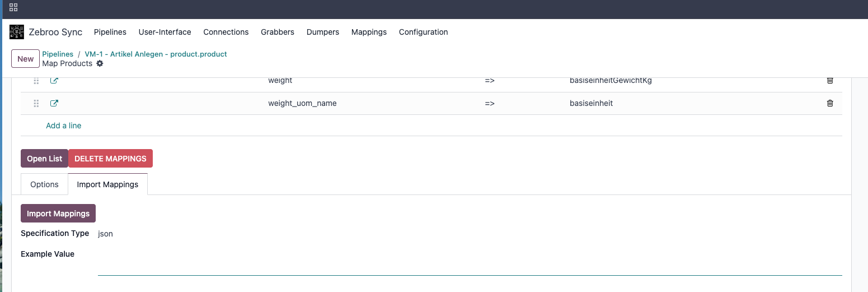Open VM-1 - Artikel Anlegen breadcrumb link
868x292 pixels.
pos(156,54)
